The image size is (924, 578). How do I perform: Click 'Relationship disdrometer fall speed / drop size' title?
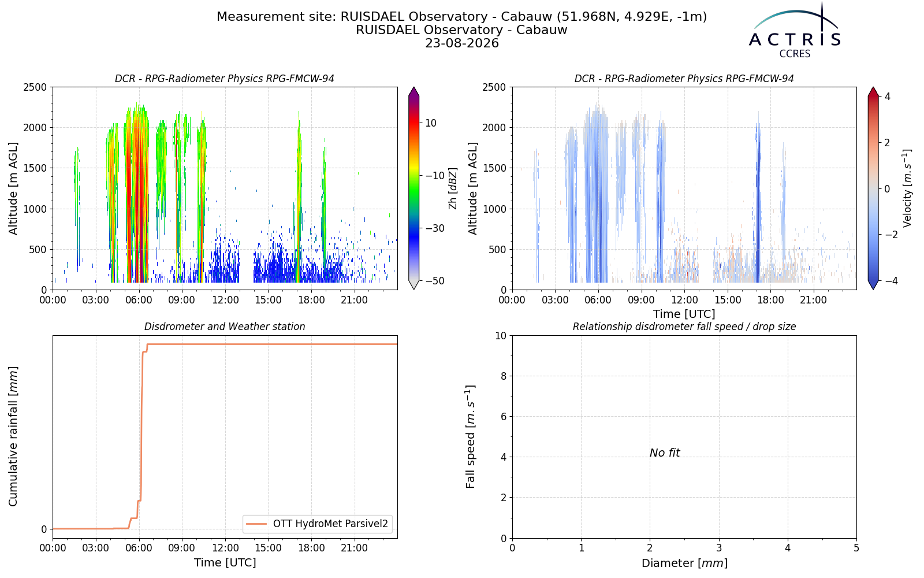point(684,327)
